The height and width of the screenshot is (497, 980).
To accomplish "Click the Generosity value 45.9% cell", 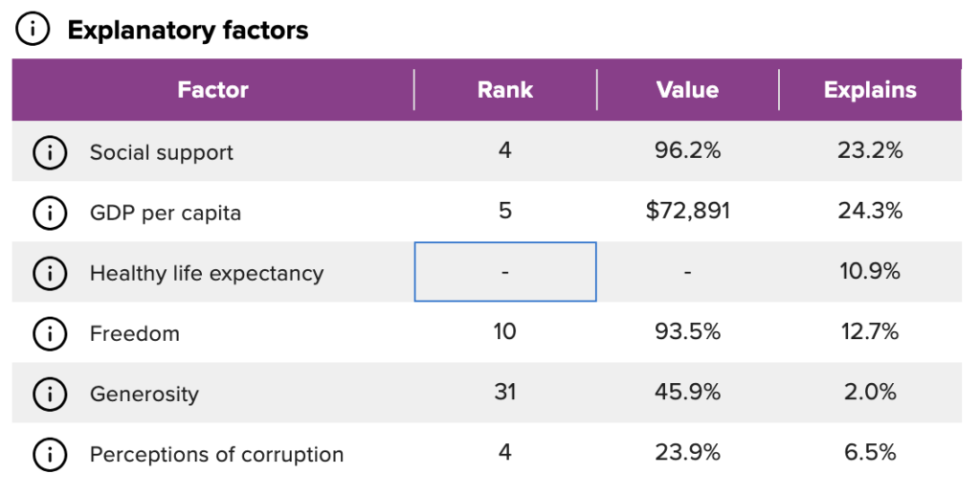I will coord(687,393).
